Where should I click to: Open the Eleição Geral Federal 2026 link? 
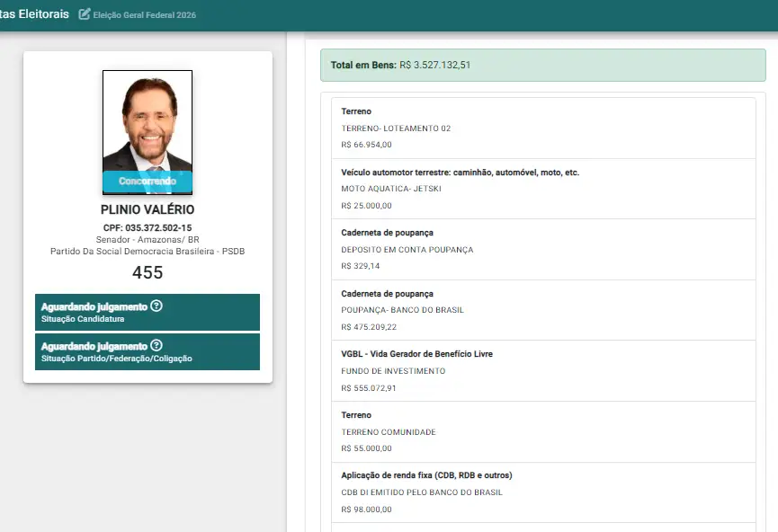145,15
